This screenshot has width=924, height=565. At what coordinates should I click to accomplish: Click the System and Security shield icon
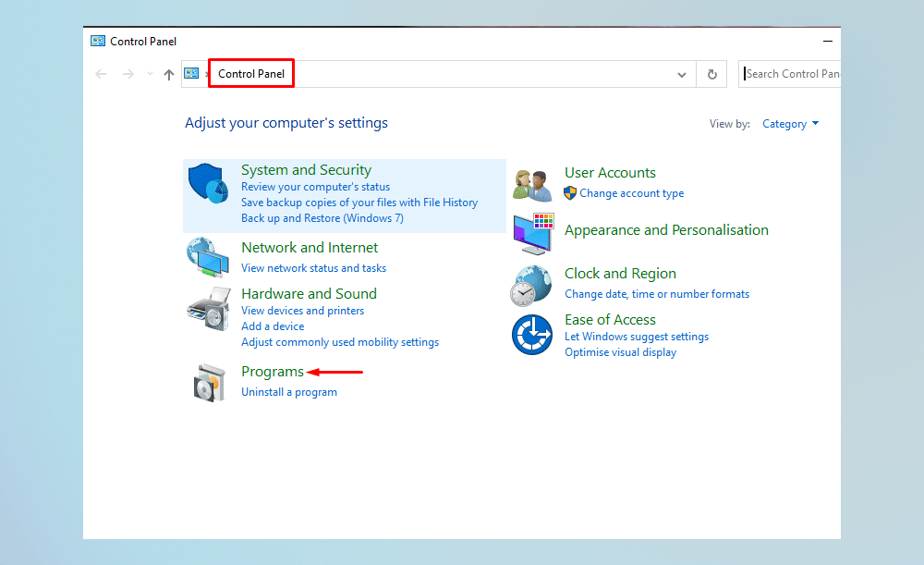point(208,183)
